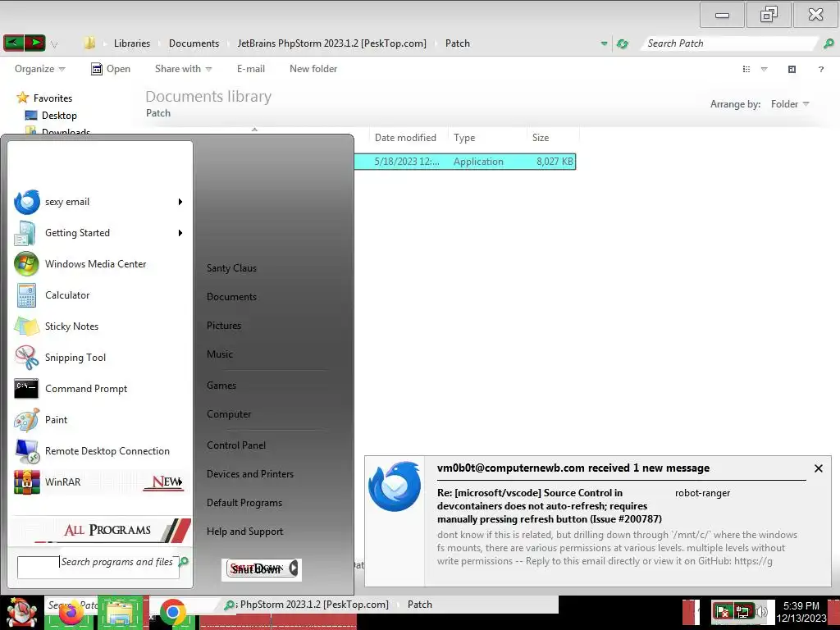This screenshot has height=630, width=840.
Task: Click Open in the Explorer toolbar
Action: click(x=111, y=69)
